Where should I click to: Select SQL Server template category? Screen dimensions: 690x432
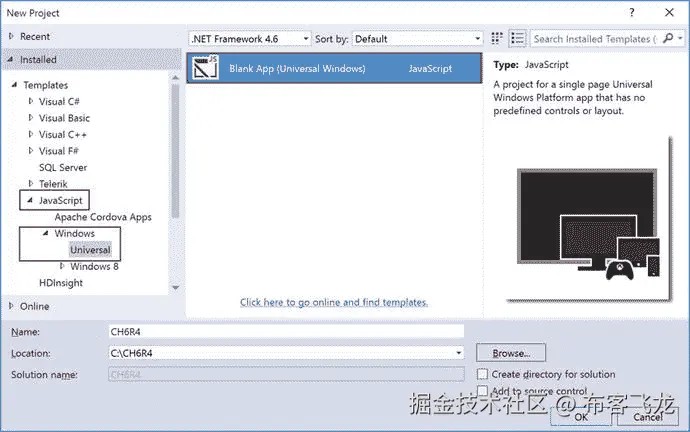[x=63, y=167]
